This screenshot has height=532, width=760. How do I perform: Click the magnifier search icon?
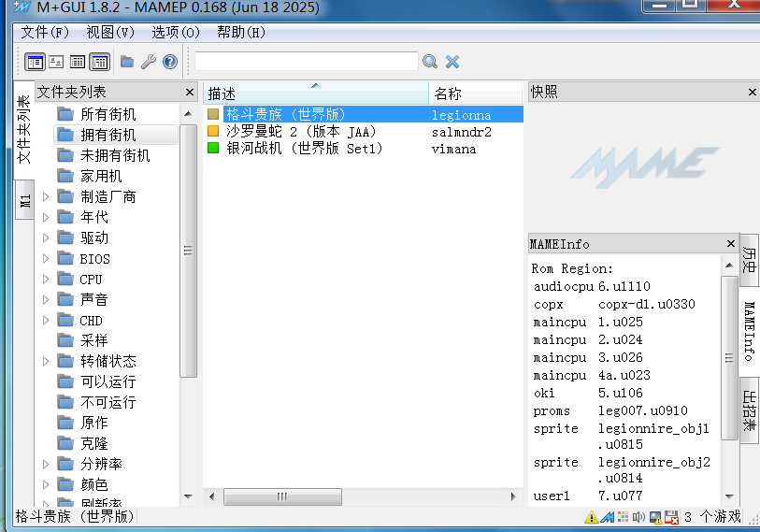pyautogui.click(x=430, y=62)
